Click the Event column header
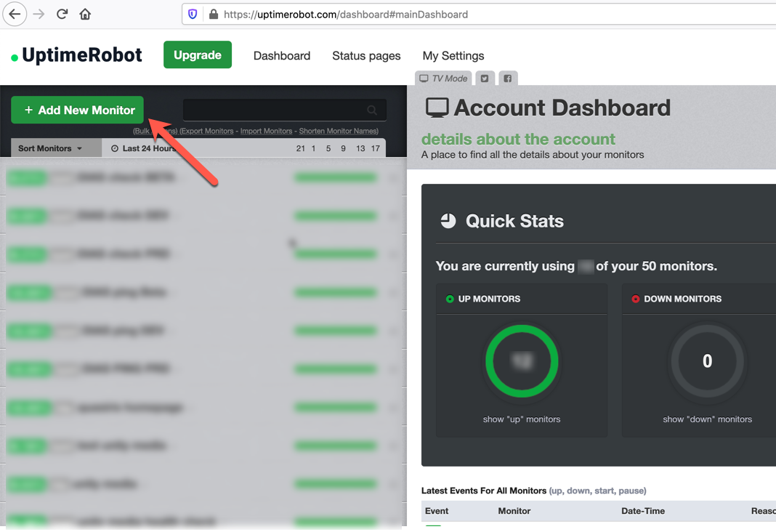This screenshot has width=776, height=532. tap(437, 511)
